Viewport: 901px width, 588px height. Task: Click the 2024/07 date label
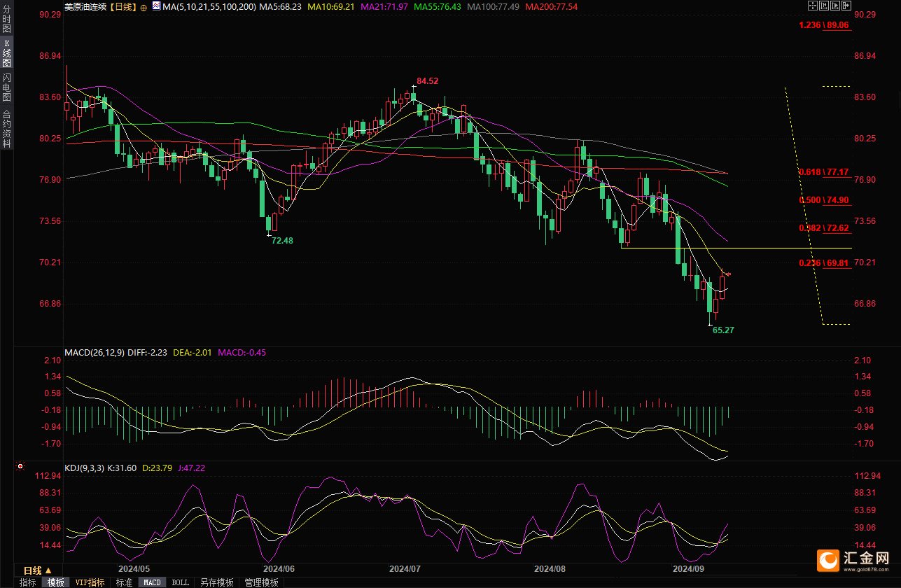pos(405,568)
